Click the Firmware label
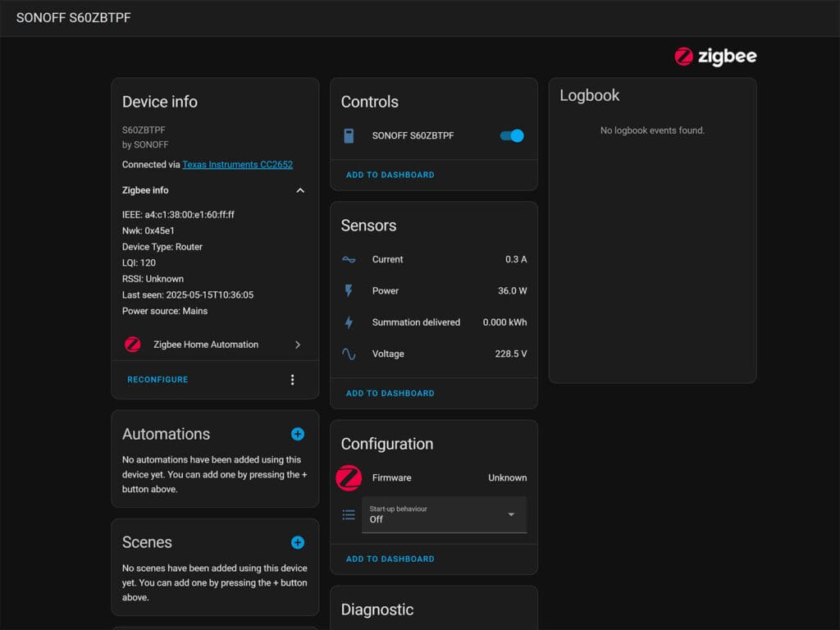The height and width of the screenshot is (630, 840). pos(391,478)
